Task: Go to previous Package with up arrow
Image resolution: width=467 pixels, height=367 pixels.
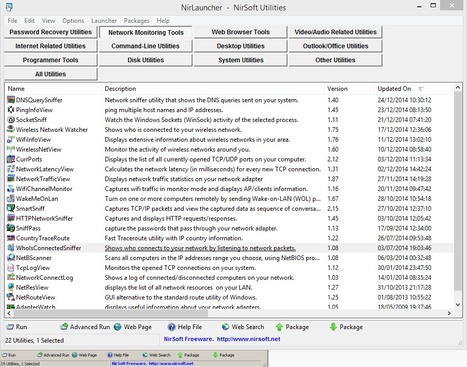Action: 292,327
